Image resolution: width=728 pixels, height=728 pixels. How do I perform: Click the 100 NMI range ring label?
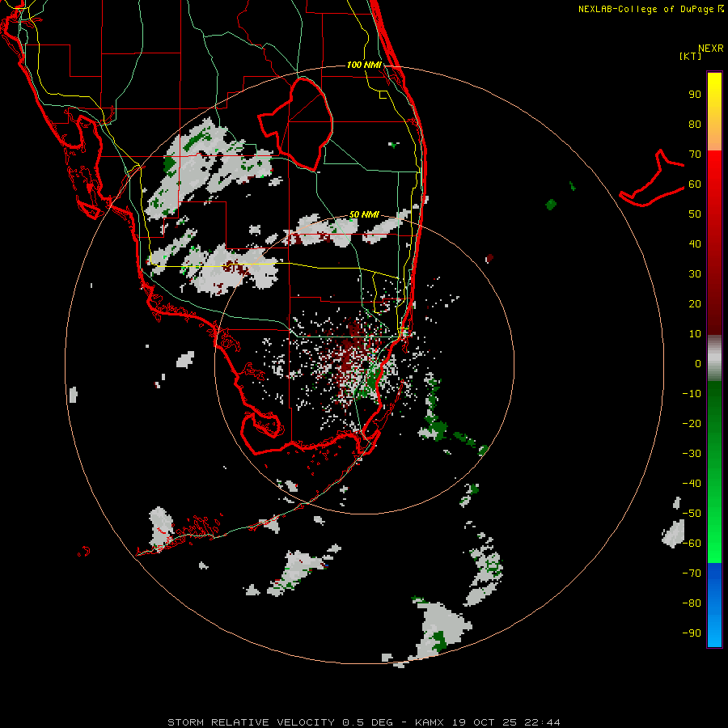363,65
